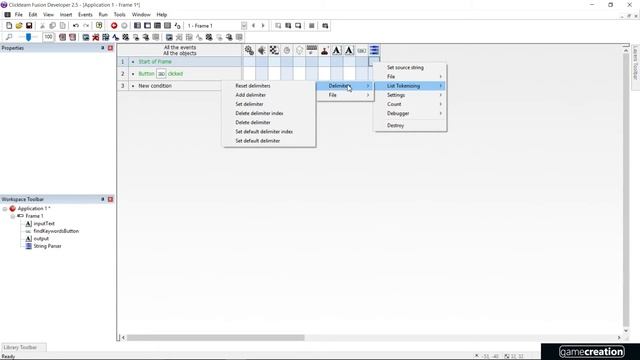Click the Storyboard controls checkered column icon
The image size is (640, 360).
[x=274, y=50]
